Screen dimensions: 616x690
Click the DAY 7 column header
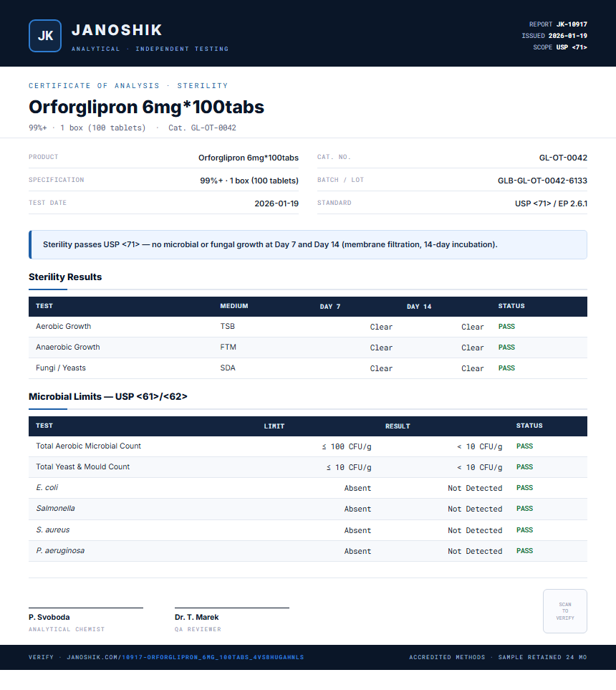pos(330,306)
